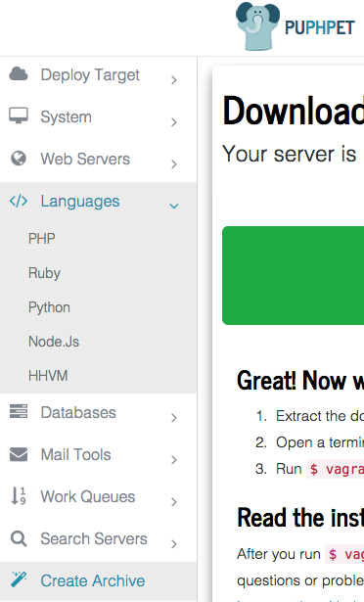Viewport: 364px width, 602px height.
Task: Expand the Databases chevron
Action: pyautogui.click(x=174, y=418)
